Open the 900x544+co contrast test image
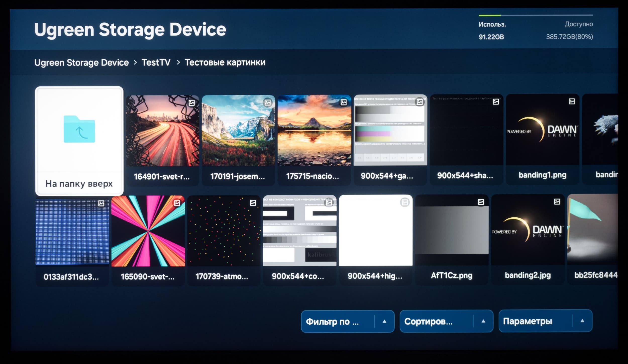This screenshot has width=628, height=364. pos(299,231)
